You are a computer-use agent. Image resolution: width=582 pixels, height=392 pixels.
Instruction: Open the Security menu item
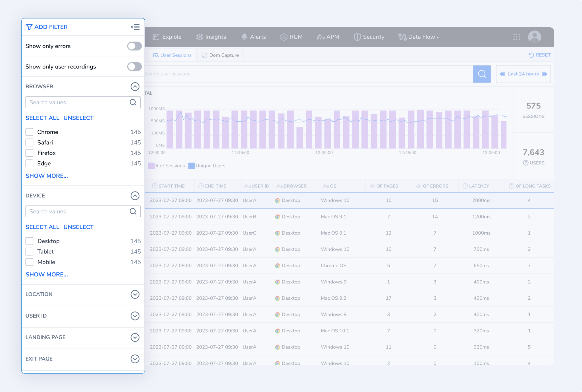click(x=369, y=37)
